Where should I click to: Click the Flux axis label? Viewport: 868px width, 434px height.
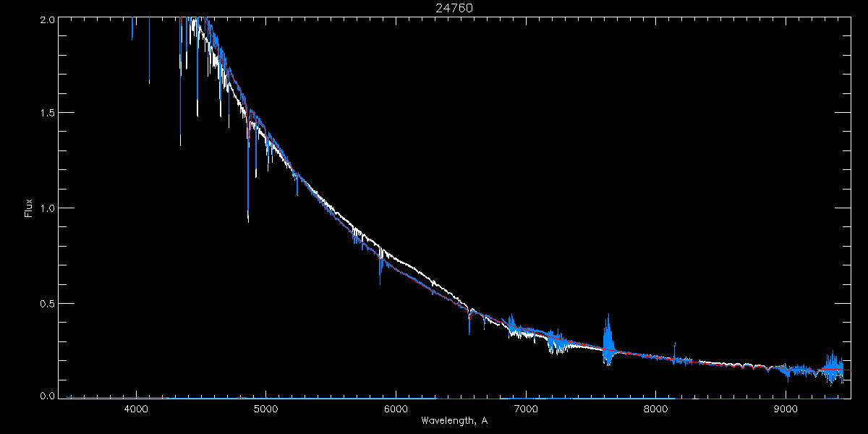pos(29,208)
